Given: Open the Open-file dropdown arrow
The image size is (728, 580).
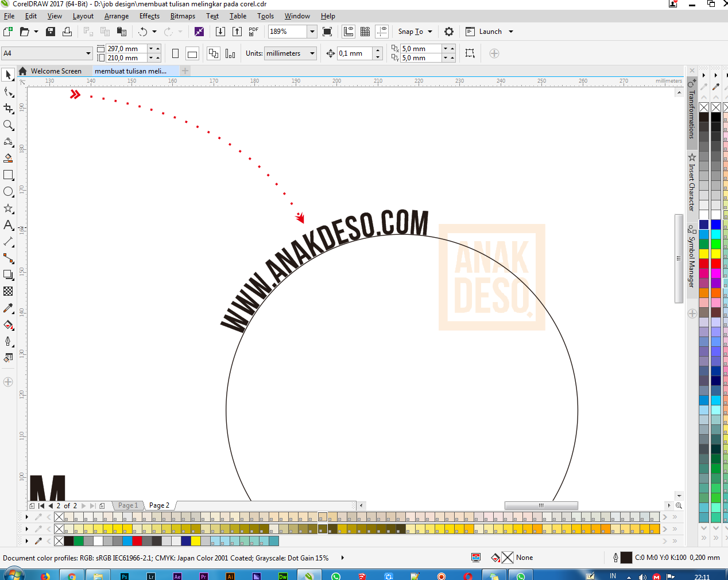Looking at the screenshot, I should coord(36,32).
